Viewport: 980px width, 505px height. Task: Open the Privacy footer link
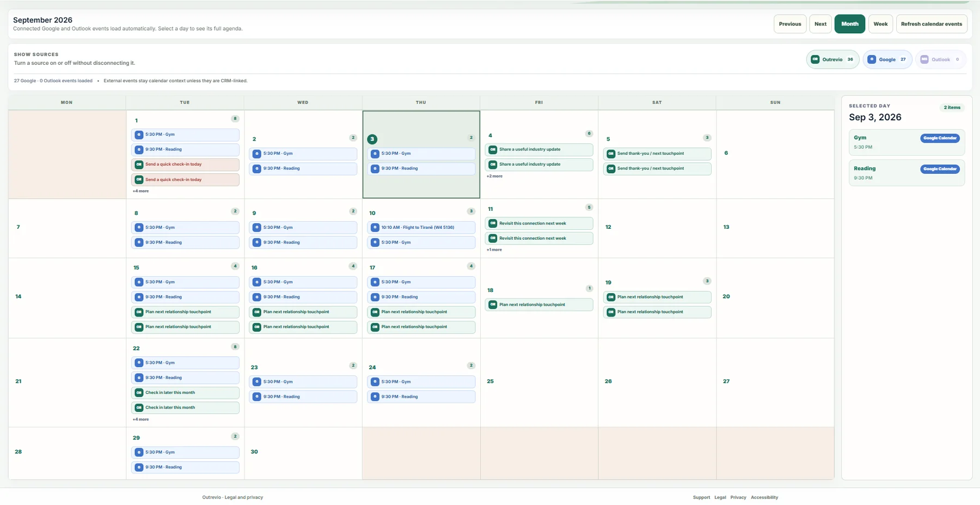pos(738,497)
